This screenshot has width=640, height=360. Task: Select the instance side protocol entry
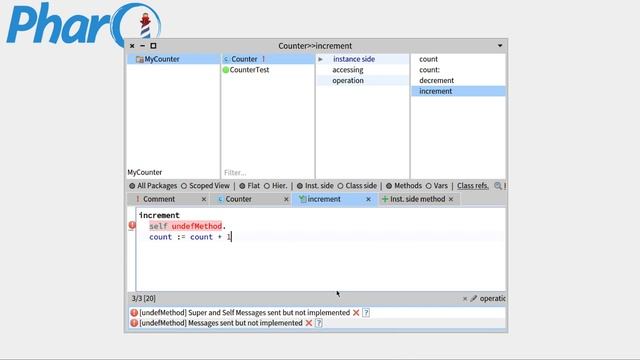tap(362, 59)
